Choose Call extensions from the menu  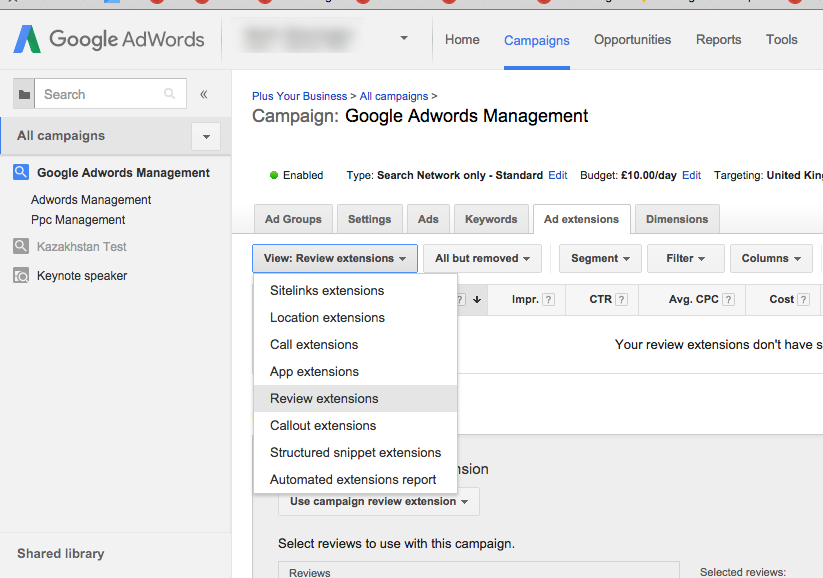[x=355, y=344]
